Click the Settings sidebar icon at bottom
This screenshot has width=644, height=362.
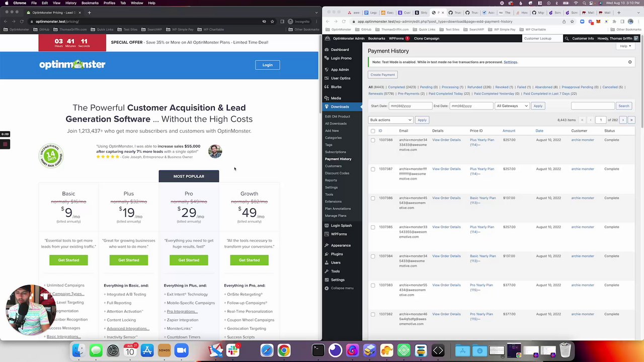click(x=327, y=280)
